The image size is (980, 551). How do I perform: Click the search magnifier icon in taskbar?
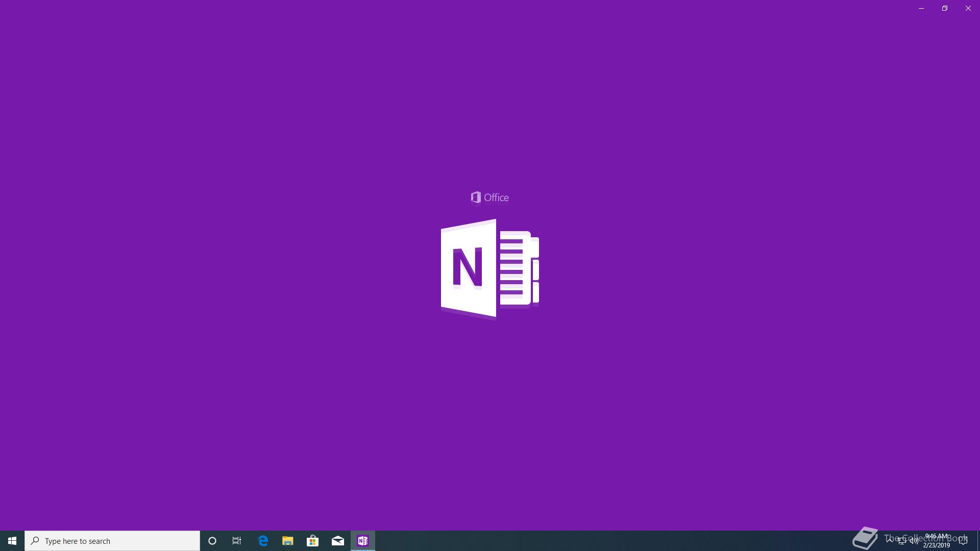(x=35, y=541)
